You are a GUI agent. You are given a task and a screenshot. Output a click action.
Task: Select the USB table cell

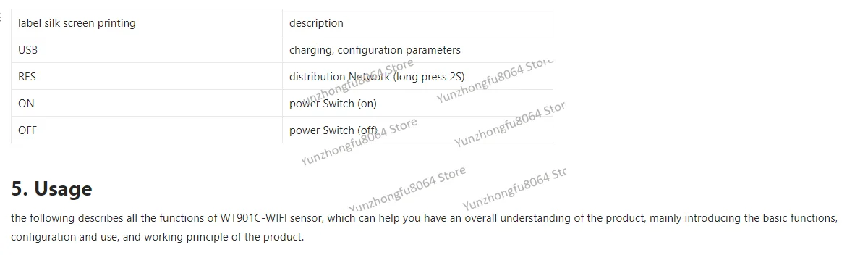146,50
